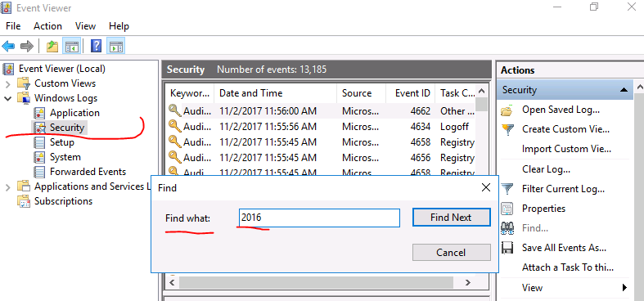Open the View menu
This screenshot has height=301, width=644.
pos(85,26)
